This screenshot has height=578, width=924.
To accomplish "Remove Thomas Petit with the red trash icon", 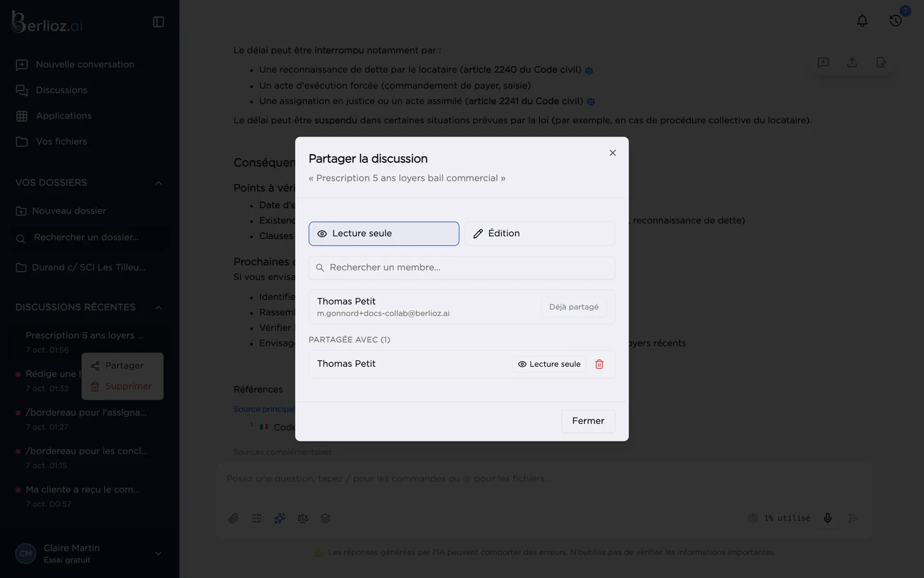I will coord(599,364).
